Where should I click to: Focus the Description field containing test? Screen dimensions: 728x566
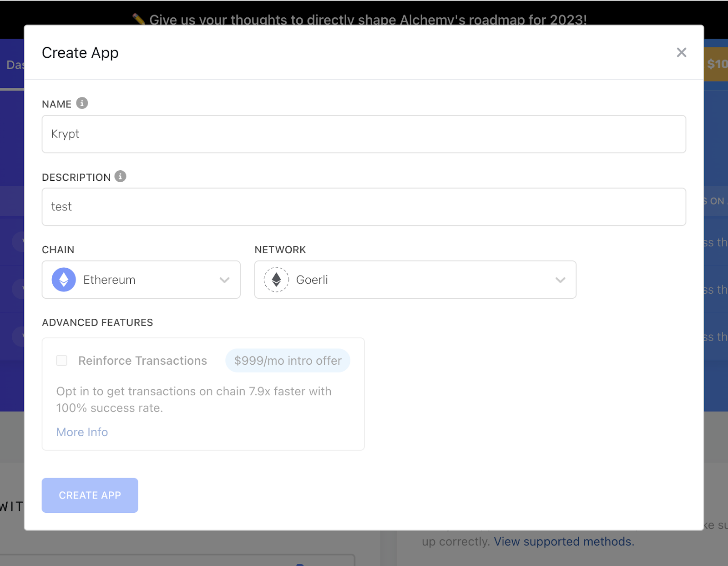[364, 207]
